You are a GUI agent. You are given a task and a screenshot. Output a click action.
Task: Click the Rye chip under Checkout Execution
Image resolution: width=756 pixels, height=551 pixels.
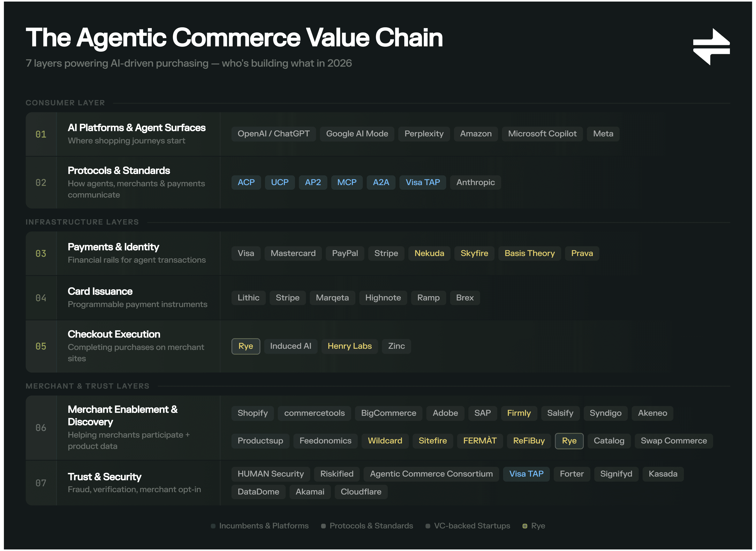point(246,346)
